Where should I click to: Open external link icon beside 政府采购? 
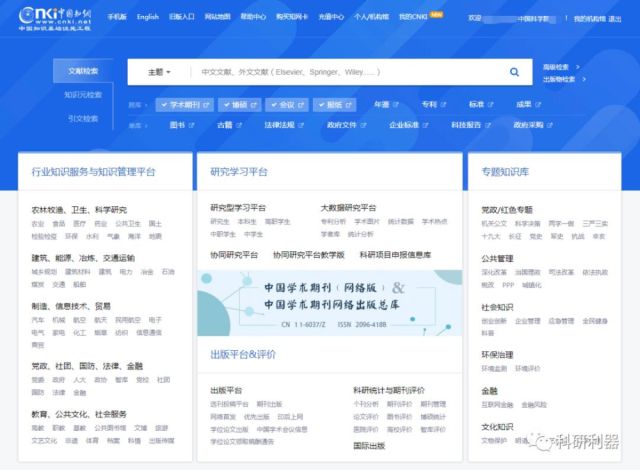coord(550,125)
